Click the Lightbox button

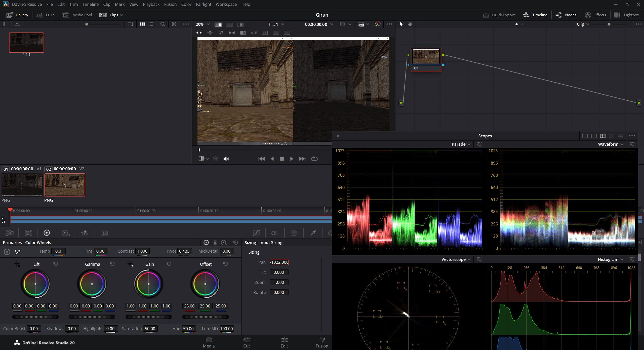[626, 15]
